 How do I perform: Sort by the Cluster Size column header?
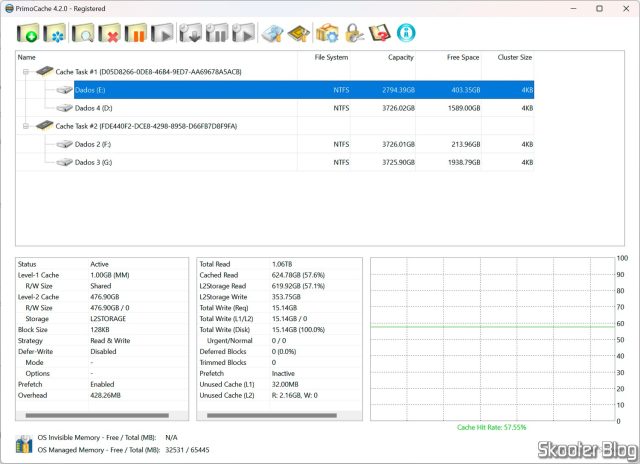508,58
